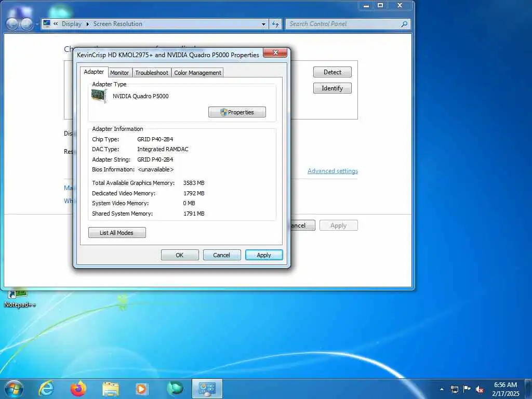Open the Action Center flag icon
This screenshot has width=532, height=399.
(467, 389)
